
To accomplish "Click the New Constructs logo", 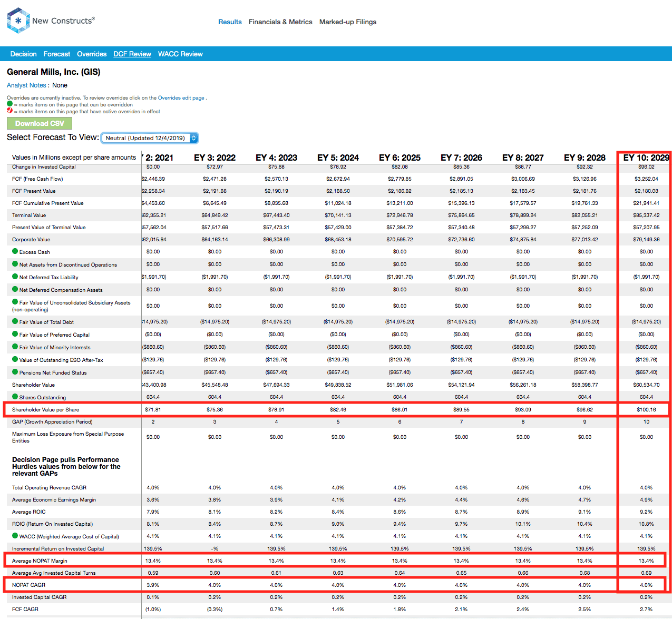I will 51,21.
